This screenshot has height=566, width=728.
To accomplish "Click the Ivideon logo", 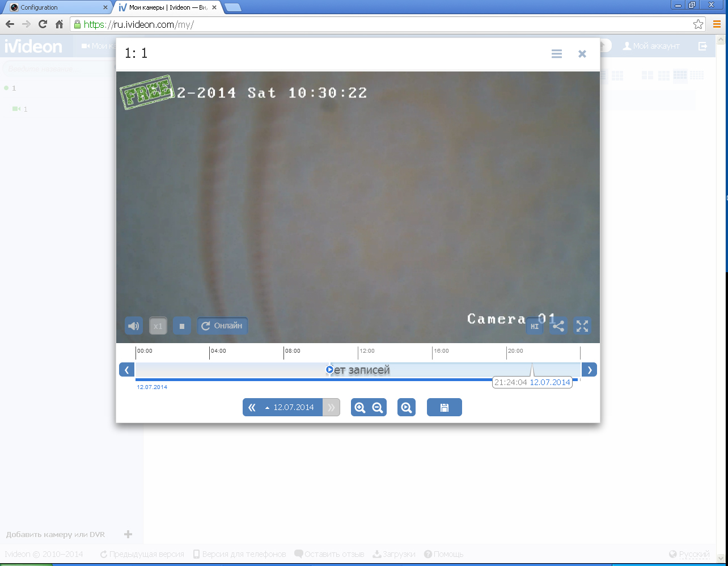I will tap(33, 46).
